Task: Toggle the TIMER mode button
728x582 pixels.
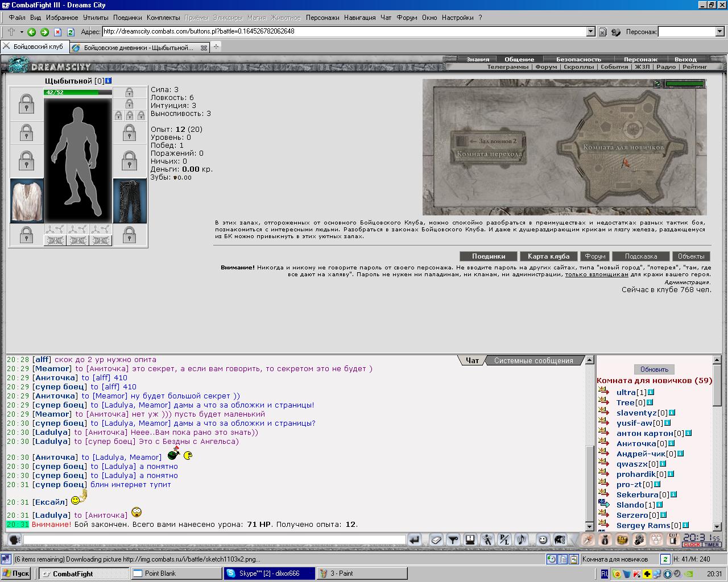Action: click(x=712, y=544)
